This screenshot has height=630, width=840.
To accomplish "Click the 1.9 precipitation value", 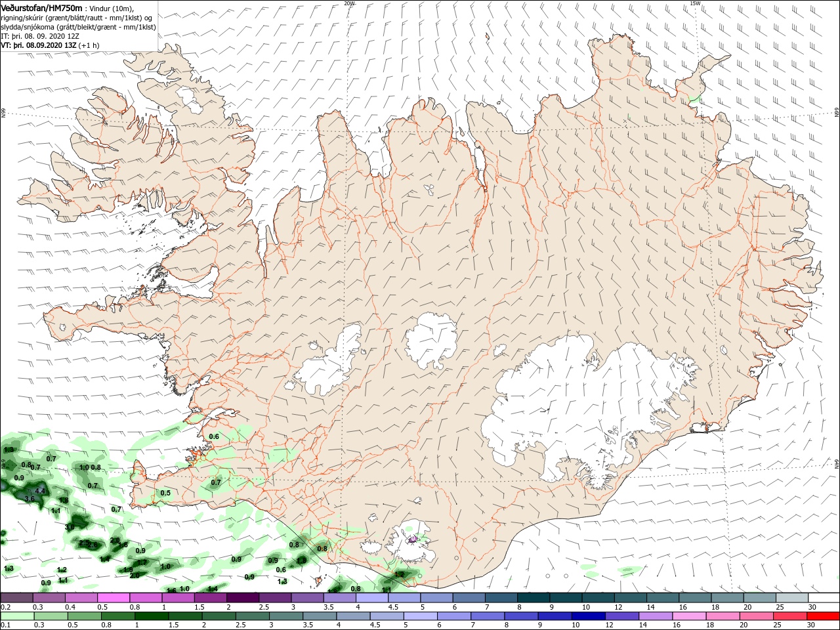I will tap(128, 570).
